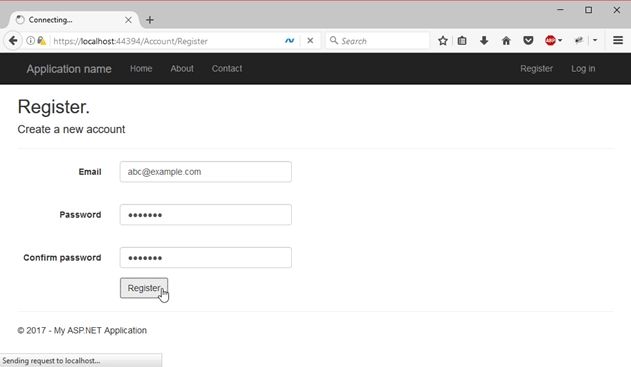Submit form with Register button

(x=144, y=288)
